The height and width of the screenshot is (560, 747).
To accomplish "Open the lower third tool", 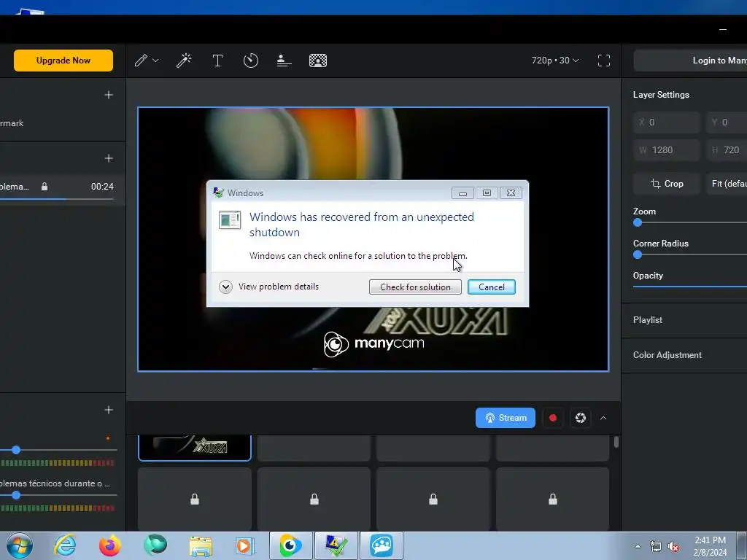I will click(284, 61).
